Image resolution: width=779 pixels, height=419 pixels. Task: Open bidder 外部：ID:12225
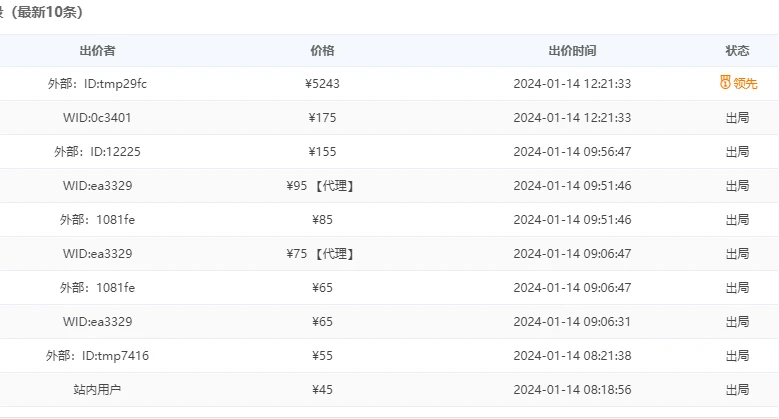pyautogui.click(x=97, y=152)
